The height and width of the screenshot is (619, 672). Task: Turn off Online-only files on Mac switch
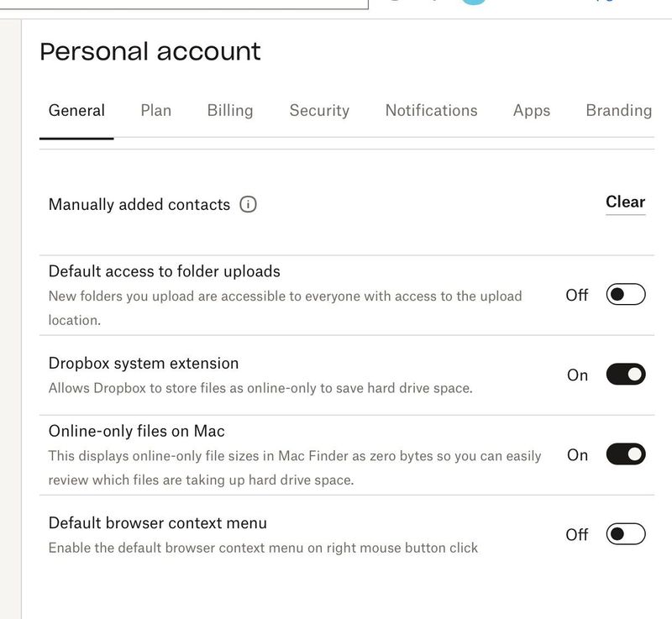[x=626, y=454]
